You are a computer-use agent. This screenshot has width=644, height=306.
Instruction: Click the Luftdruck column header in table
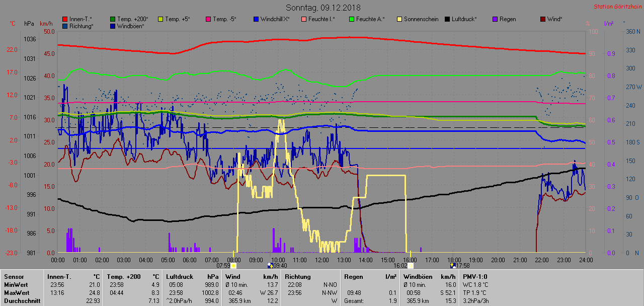click(179, 277)
